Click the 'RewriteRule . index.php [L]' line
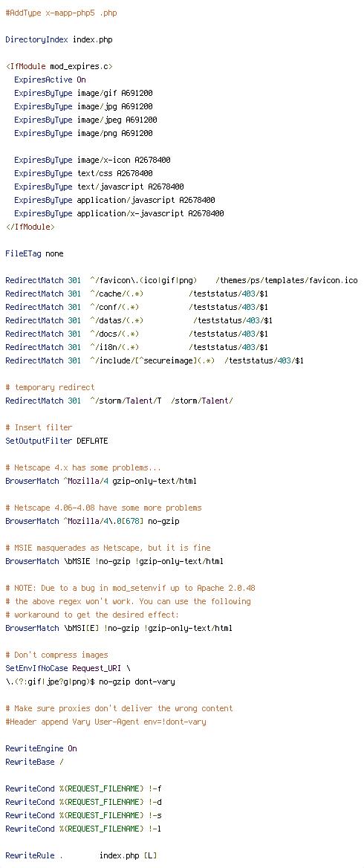This screenshot has width=364, height=868. [x=81, y=855]
